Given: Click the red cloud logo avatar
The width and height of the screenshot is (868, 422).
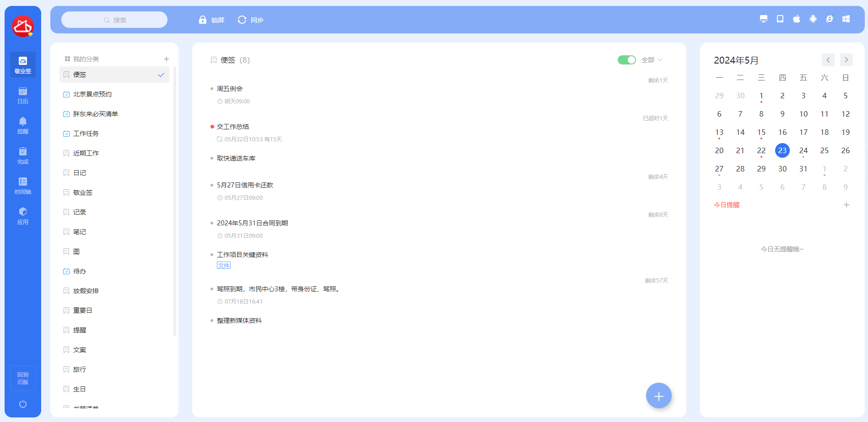Looking at the screenshot, I should tap(23, 27).
